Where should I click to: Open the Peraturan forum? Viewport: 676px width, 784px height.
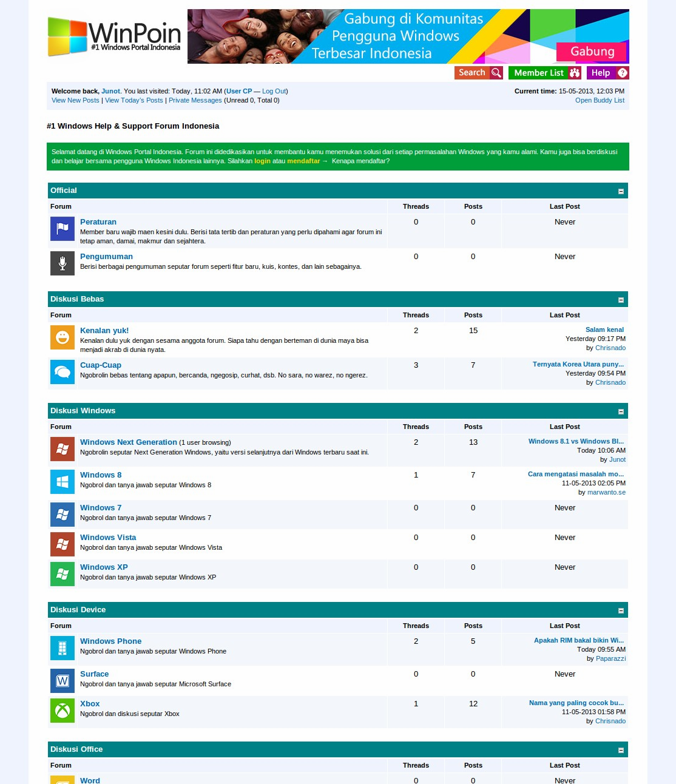tap(98, 222)
